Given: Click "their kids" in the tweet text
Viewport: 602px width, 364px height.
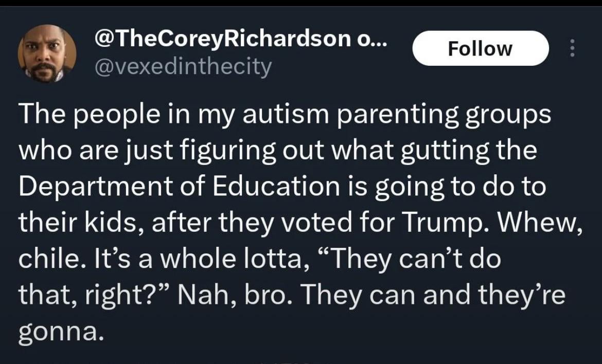Looking at the screenshot, I should pyautogui.click(x=73, y=223).
